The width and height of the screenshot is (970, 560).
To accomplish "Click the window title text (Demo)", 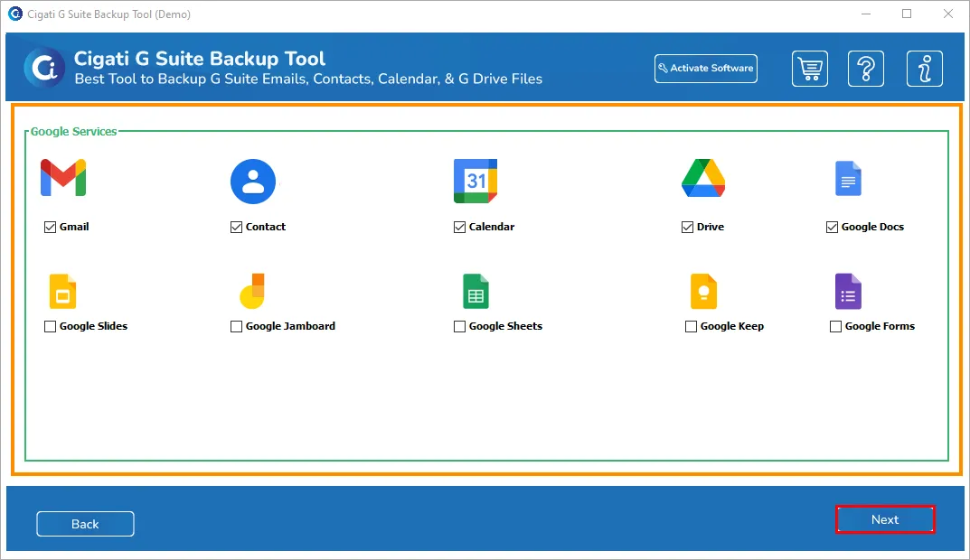I will point(108,14).
